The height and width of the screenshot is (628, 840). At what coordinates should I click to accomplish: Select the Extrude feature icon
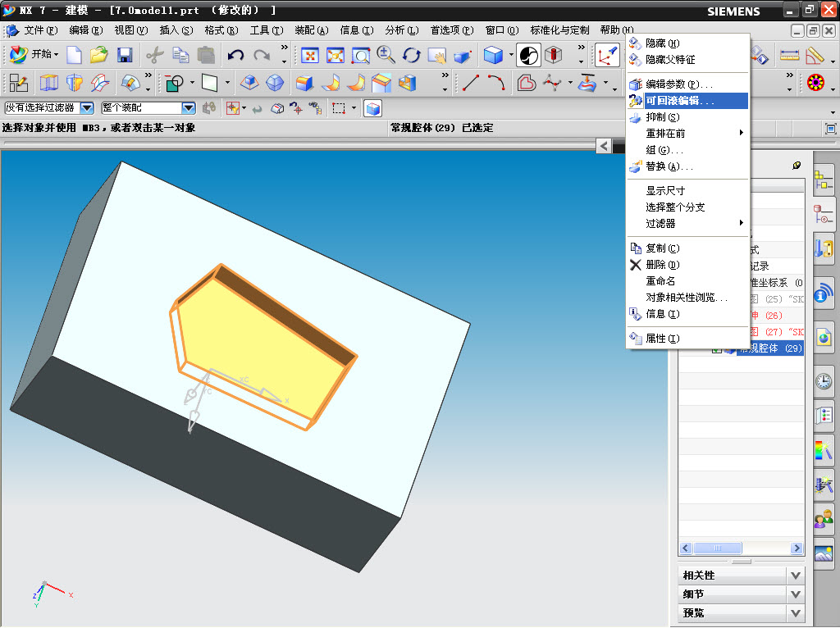click(x=48, y=83)
